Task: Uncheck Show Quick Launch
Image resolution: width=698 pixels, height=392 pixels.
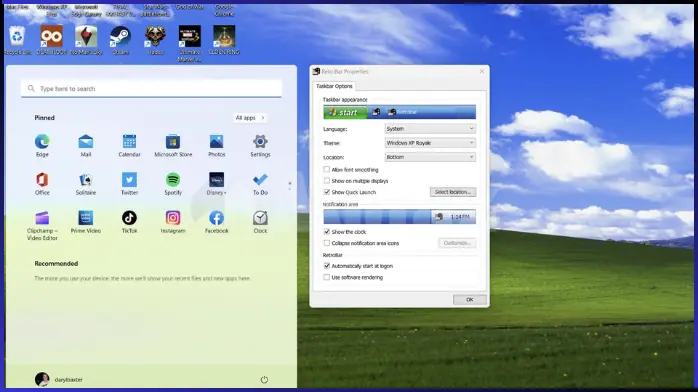Action: (x=327, y=192)
